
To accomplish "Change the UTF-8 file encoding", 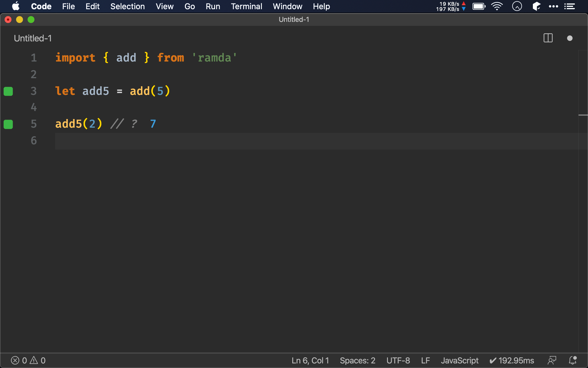I will [398, 360].
